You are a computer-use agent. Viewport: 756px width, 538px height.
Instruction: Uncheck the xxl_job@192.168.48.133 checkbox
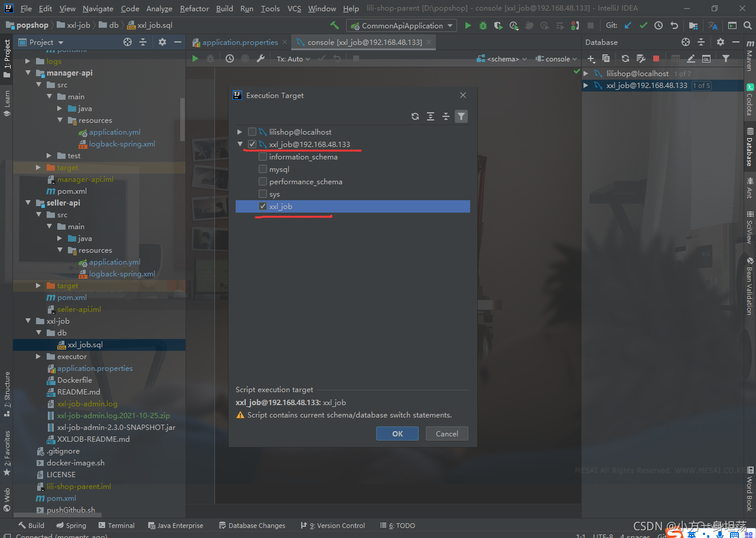[252, 144]
